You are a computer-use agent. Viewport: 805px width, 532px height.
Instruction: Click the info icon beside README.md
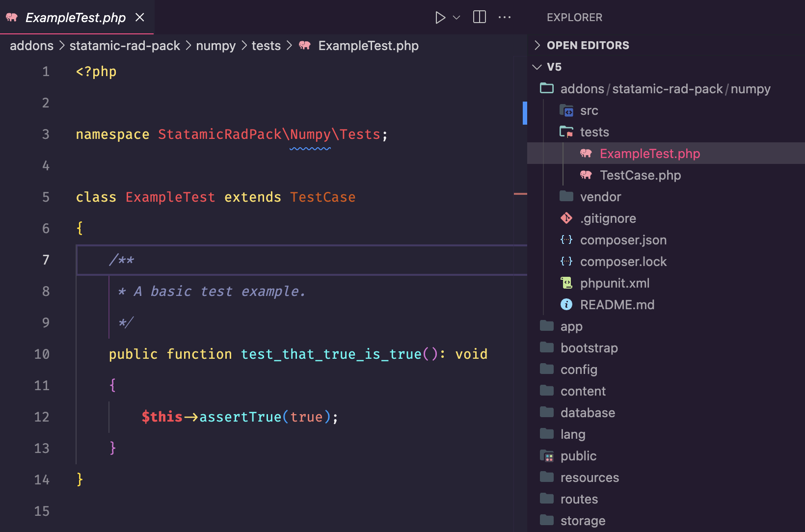click(x=566, y=304)
